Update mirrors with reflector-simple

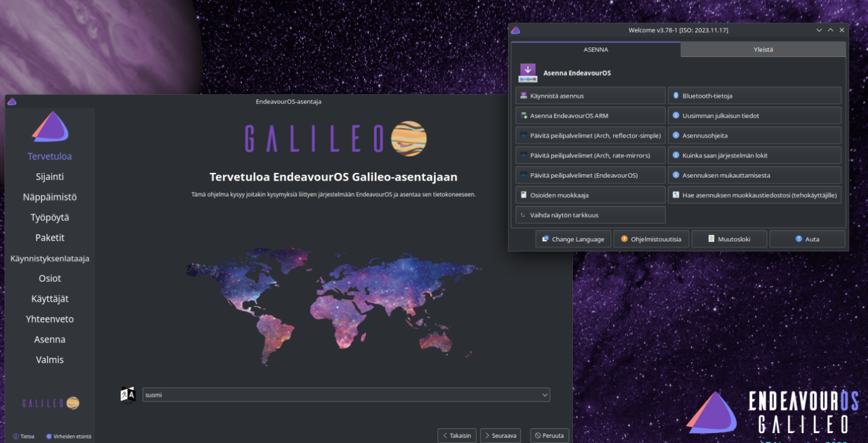[x=590, y=135]
